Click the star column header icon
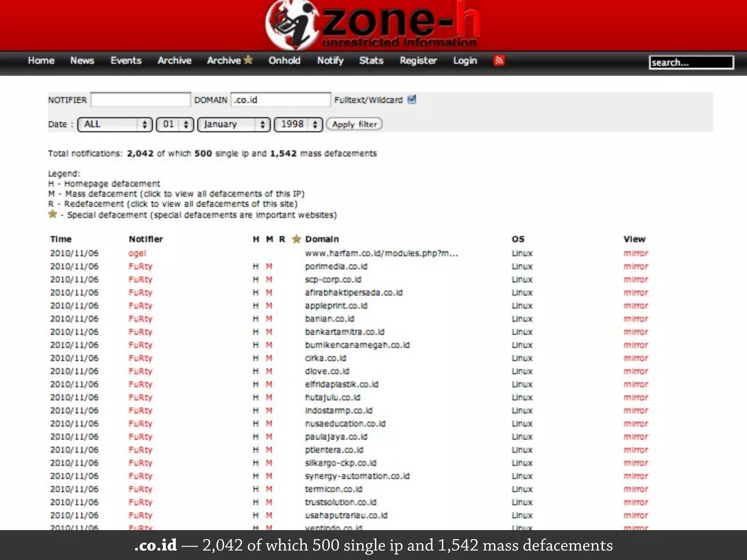Viewport: 747px width, 560px height. (297, 239)
